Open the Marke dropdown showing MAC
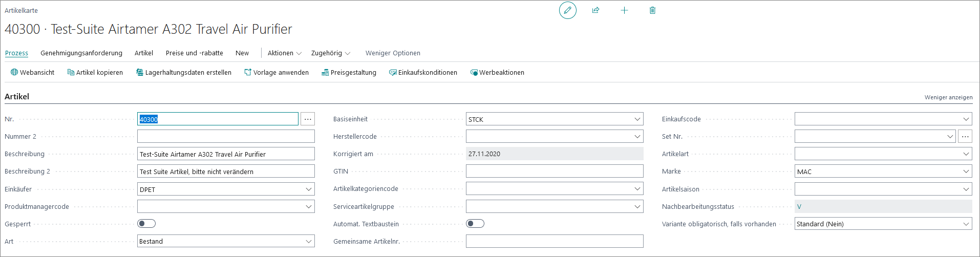Screen dimensions: 980x257 (966, 172)
